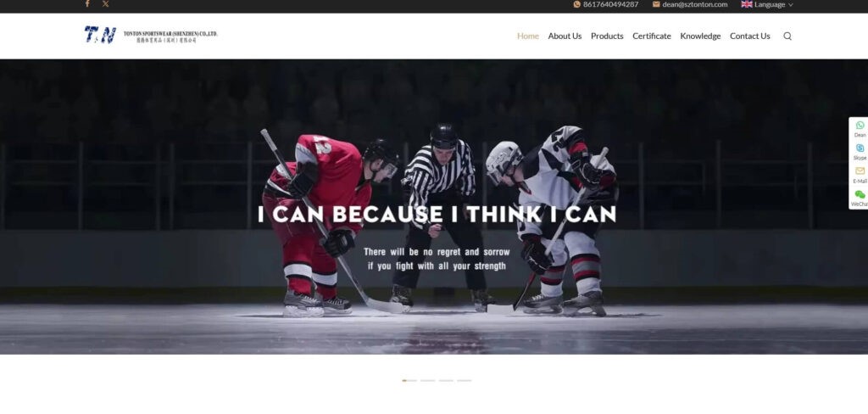Click the WhatsApp phone icon in top bar
The width and height of the screenshot is (868, 414).
[576, 4]
